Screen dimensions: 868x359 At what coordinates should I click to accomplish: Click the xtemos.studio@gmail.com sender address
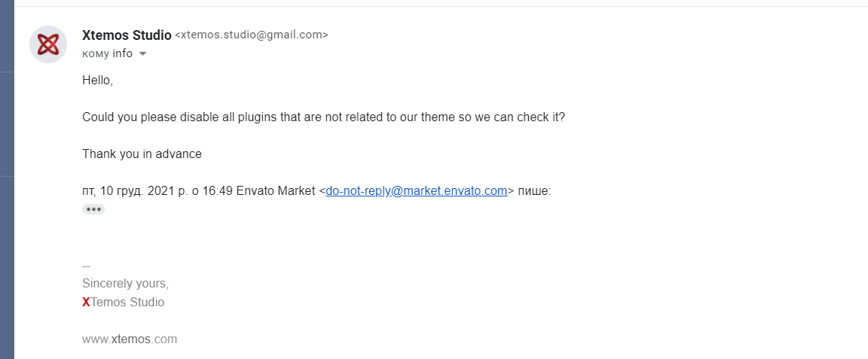[252, 35]
